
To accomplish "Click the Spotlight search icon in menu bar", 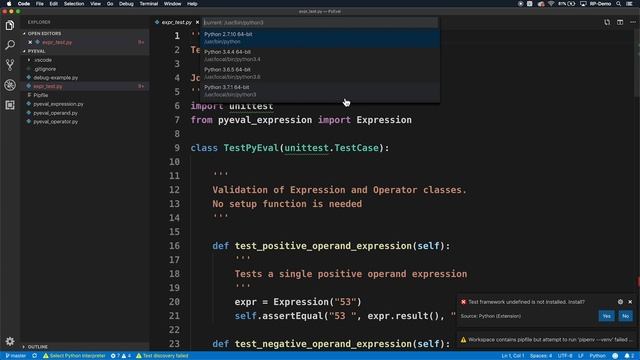I will coord(619,4).
